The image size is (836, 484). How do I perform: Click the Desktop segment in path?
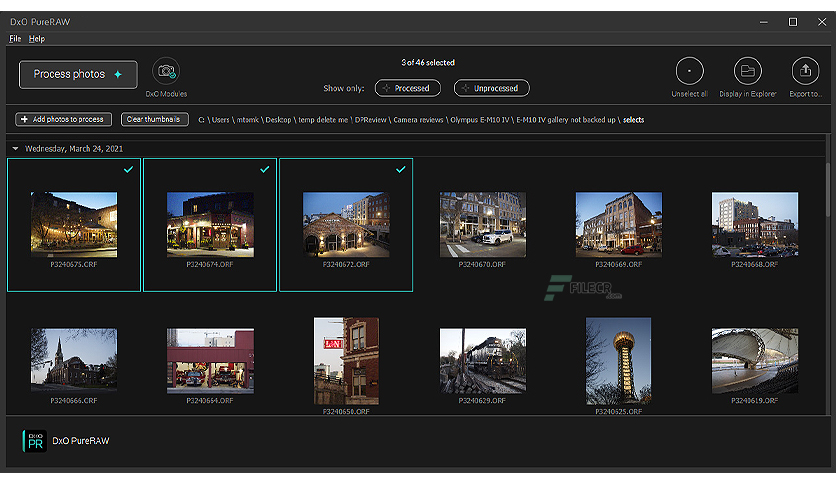coord(278,120)
